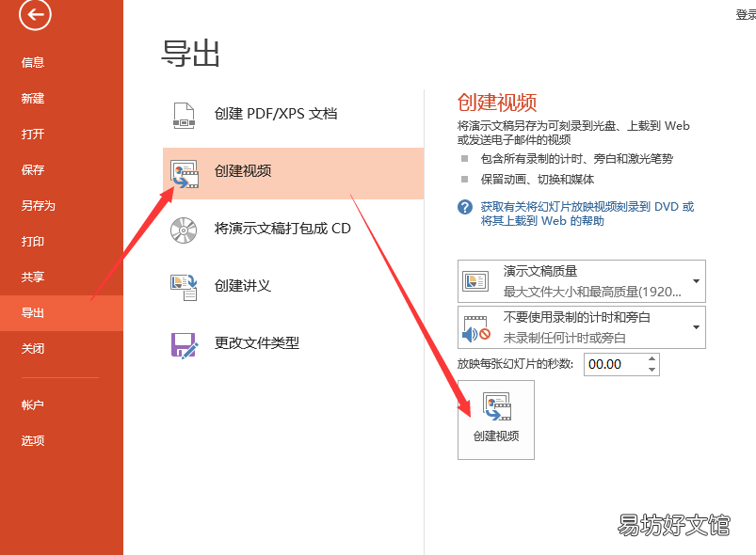
Task: Increase seconds per slide with up arrow
Action: click(x=651, y=359)
